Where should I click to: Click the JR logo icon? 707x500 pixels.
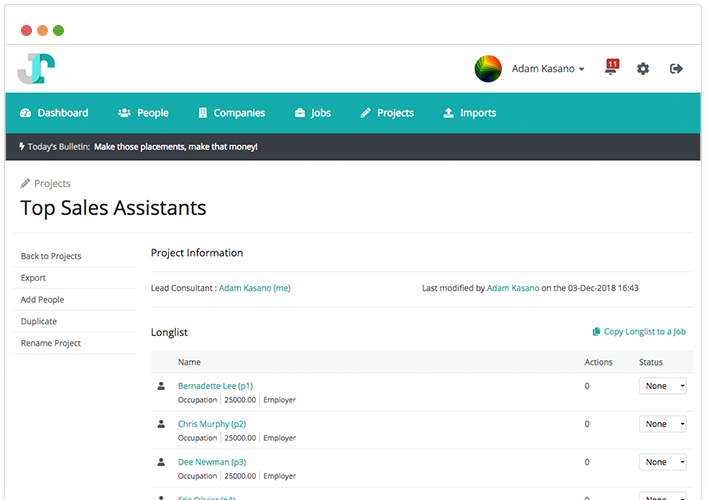click(x=36, y=68)
